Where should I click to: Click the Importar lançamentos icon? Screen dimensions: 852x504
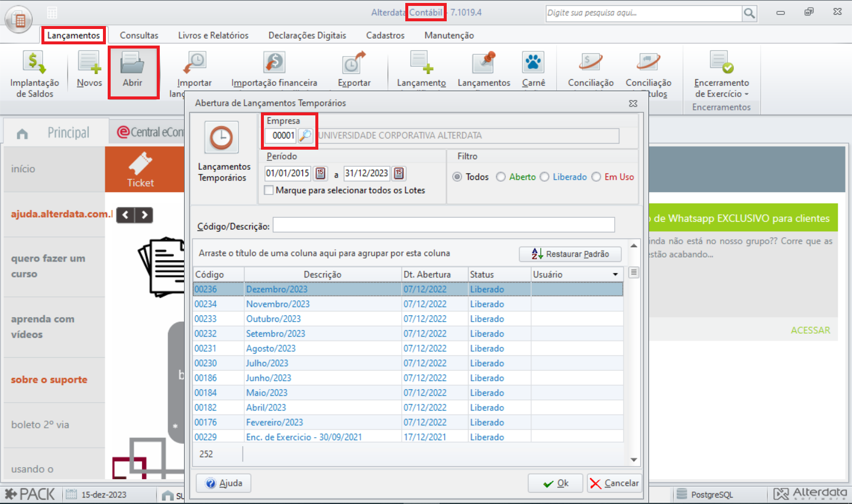click(x=194, y=62)
